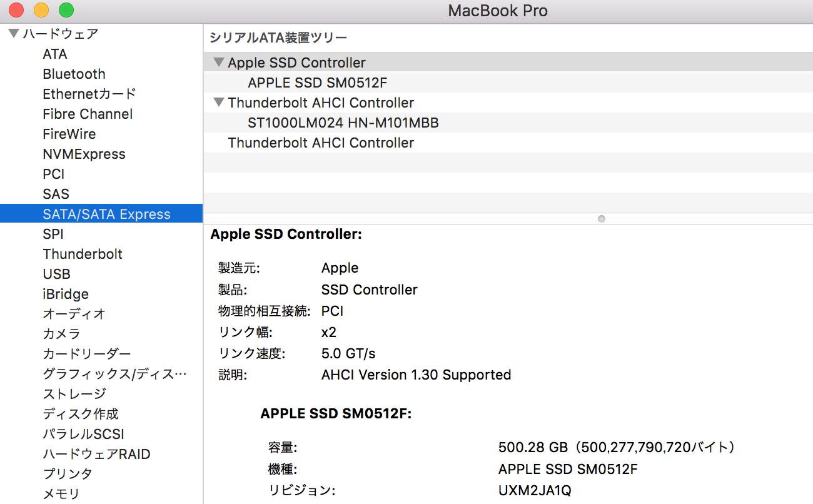Open Bluetooth hardware info
The height and width of the screenshot is (504, 813).
click(x=74, y=74)
